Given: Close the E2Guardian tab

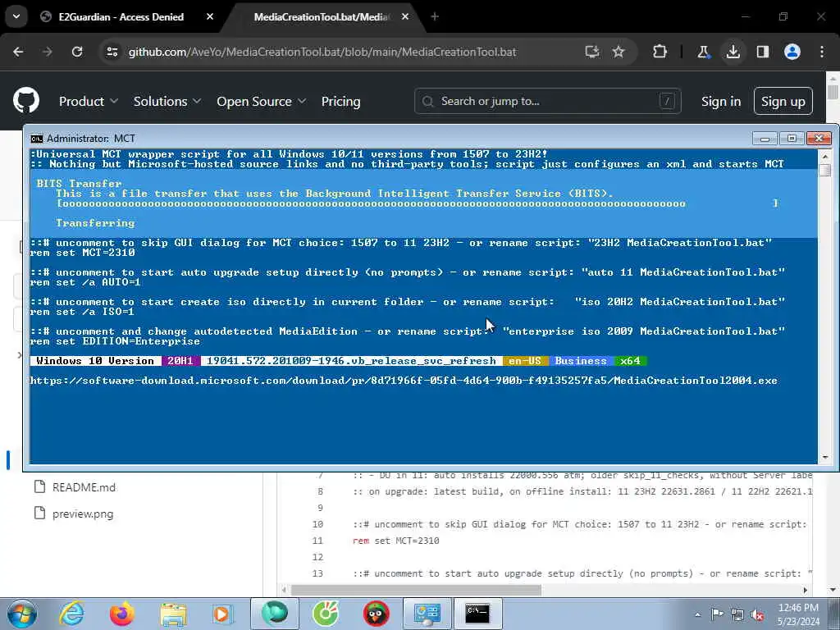Looking at the screenshot, I should coord(210,16).
